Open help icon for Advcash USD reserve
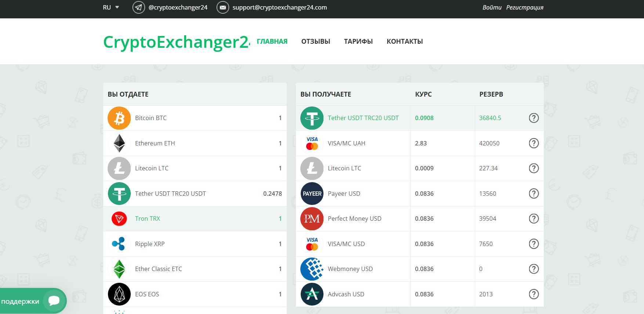Viewport: 644px width, 314px height. point(534,294)
